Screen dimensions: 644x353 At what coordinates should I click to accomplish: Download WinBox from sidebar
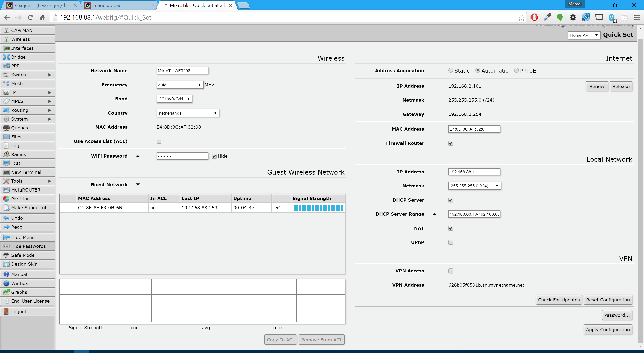[x=28, y=283]
